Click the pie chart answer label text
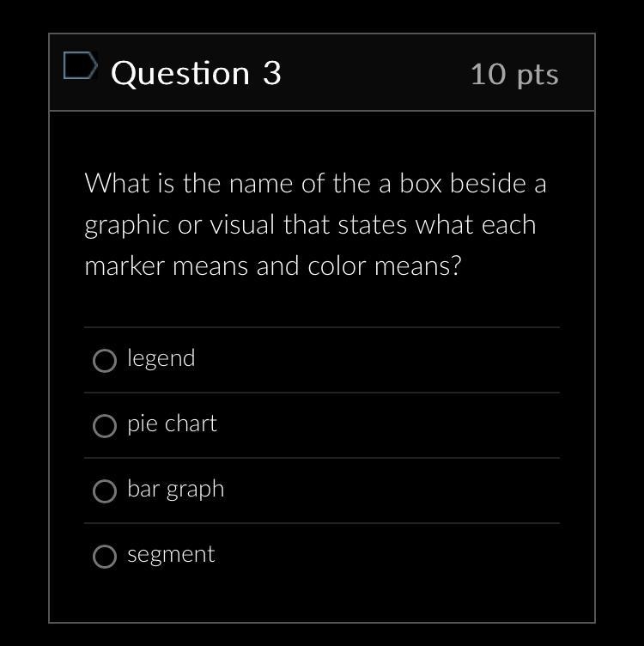This screenshot has width=644, height=646. [172, 424]
